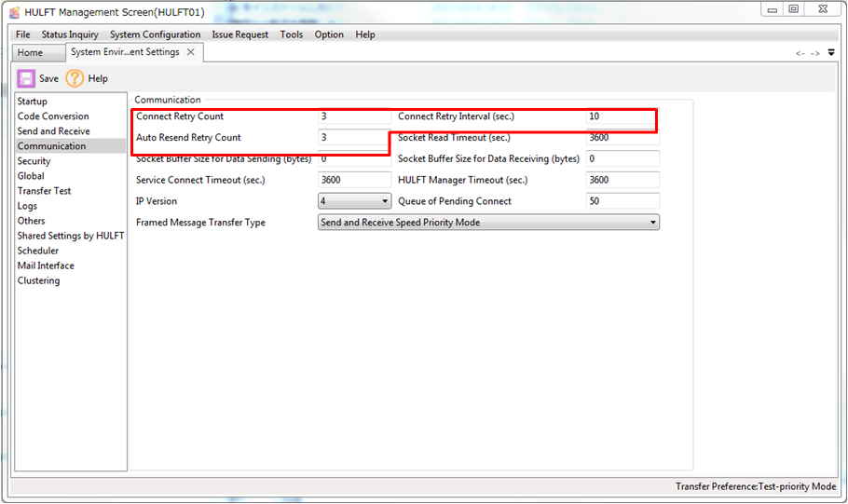848x504 pixels.
Task: Click the Connect Retry Interval field
Action: tap(621, 117)
